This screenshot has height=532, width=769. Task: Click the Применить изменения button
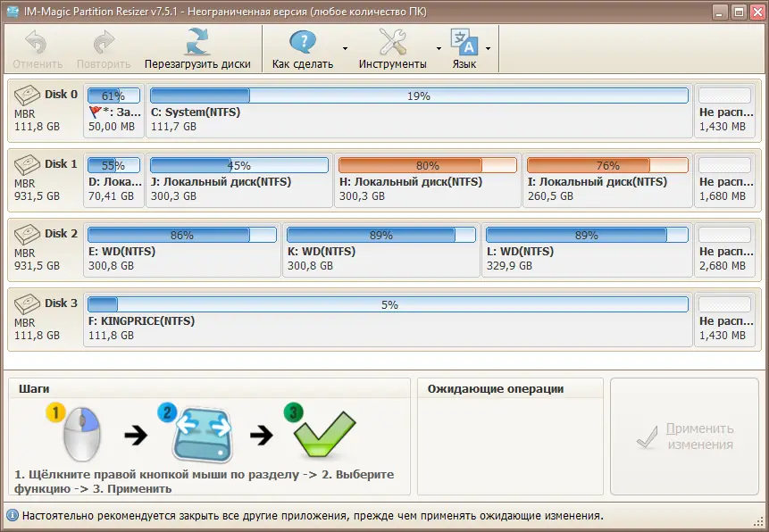[685, 436]
